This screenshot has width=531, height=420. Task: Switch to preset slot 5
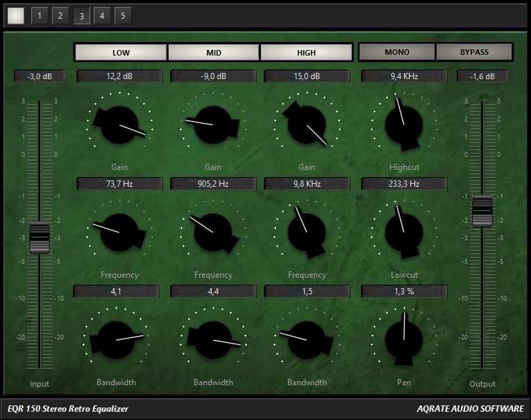123,15
